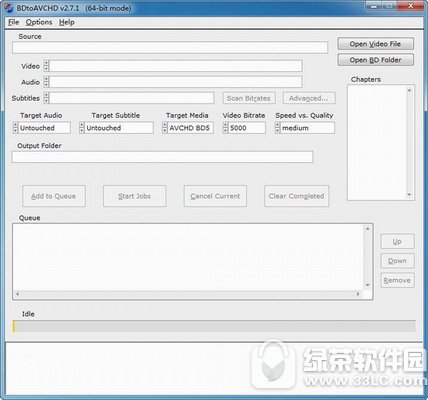The image size is (428, 400).
Task: Open the Options menu
Action: tap(39, 22)
